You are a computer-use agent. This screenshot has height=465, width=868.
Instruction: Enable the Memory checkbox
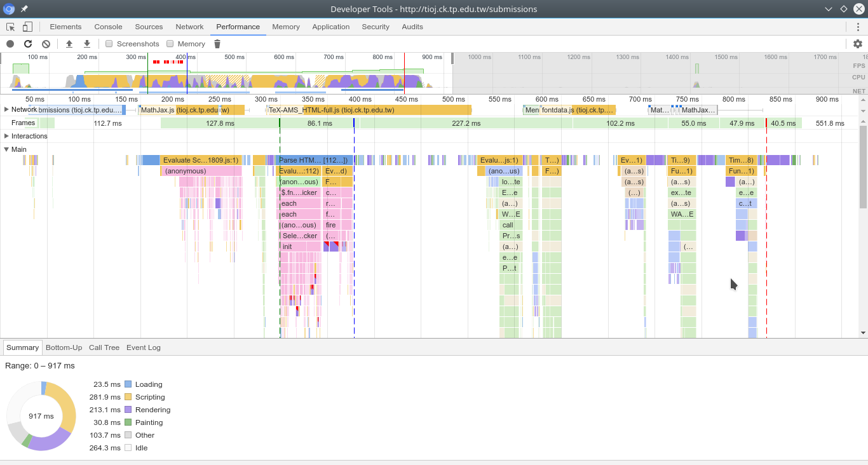coord(170,44)
